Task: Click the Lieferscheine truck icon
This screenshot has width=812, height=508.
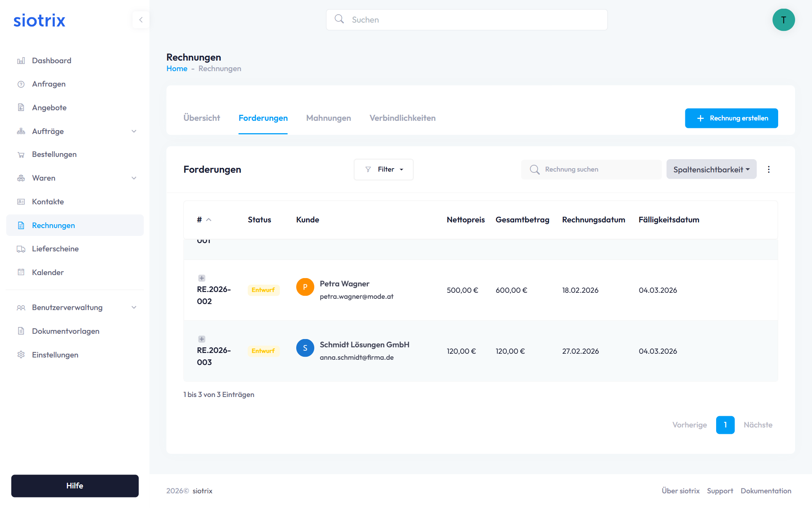Action: click(21, 249)
